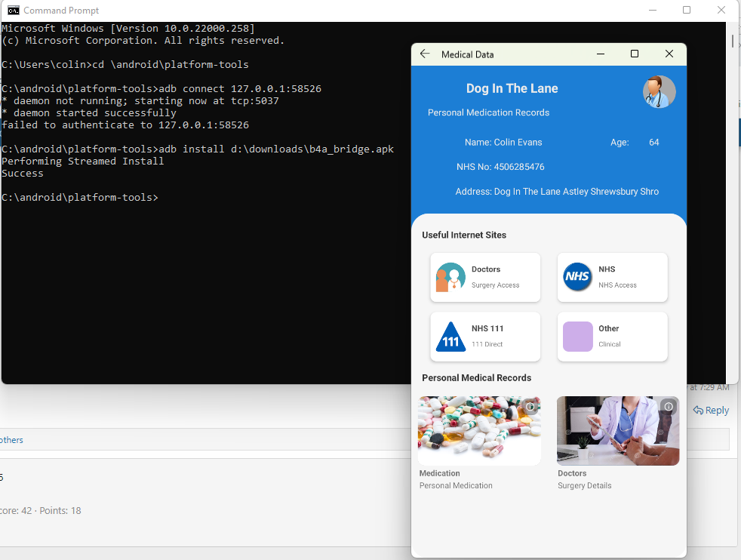This screenshot has width=741, height=560.
Task: Click 'Personal Medication' caption text
Action: click(x=456, y=485)
